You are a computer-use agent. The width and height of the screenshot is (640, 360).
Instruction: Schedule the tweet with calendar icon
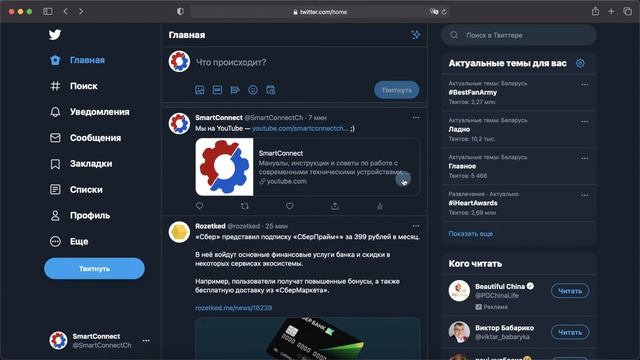271,90
